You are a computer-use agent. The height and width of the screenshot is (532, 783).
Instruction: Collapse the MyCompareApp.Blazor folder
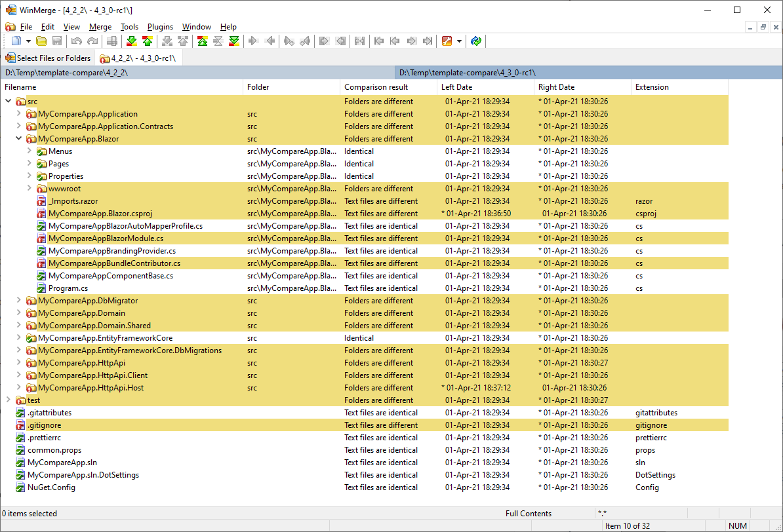[19, 139]
